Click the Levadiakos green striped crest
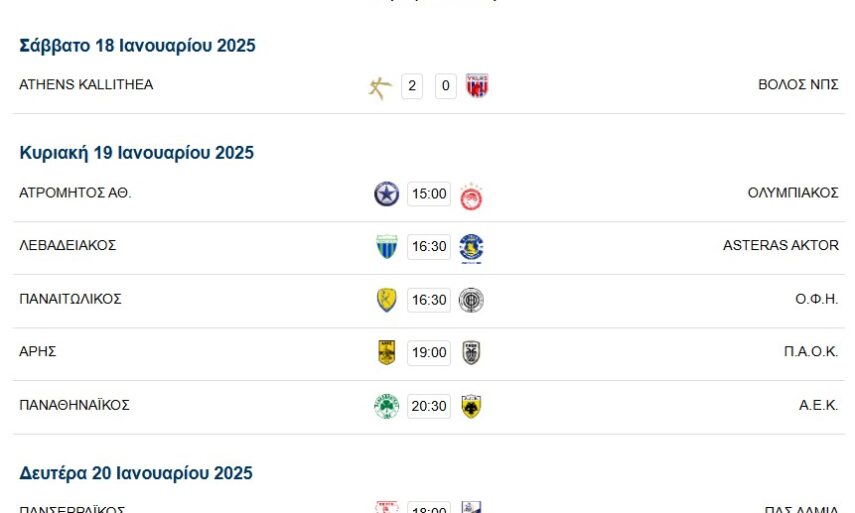 [x=386, y=247]
